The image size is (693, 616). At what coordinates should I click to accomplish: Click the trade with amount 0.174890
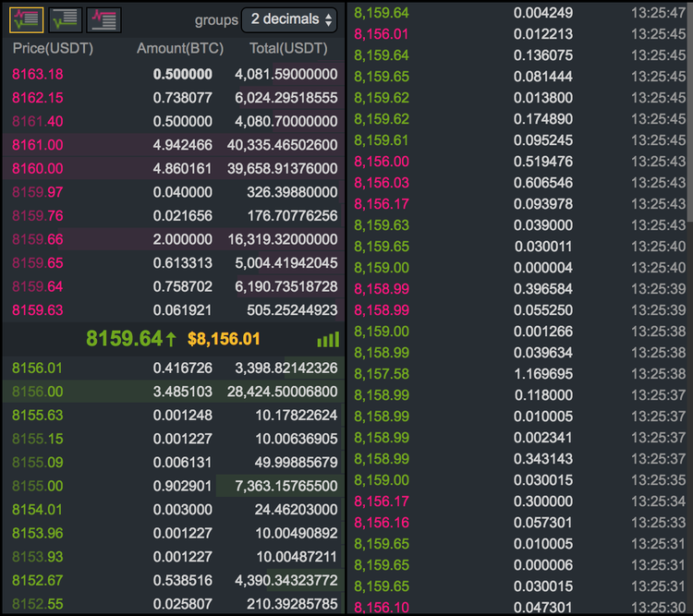coord(519,119)
